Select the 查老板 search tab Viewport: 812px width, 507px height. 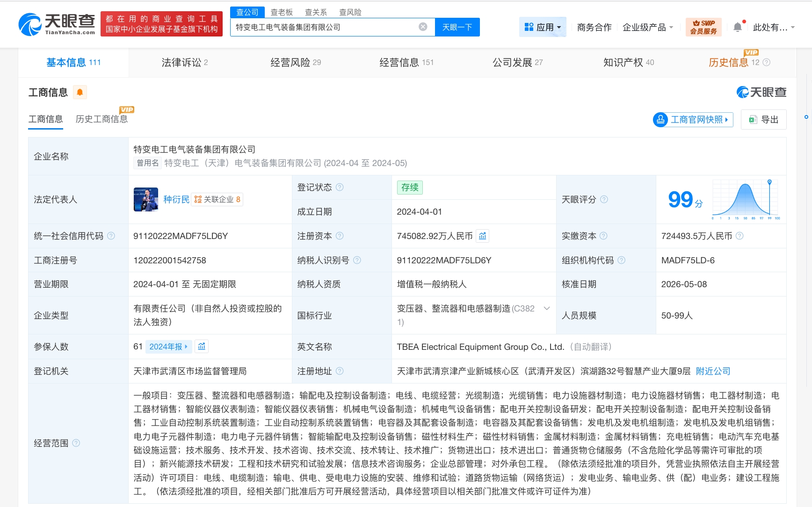point(282,12)
